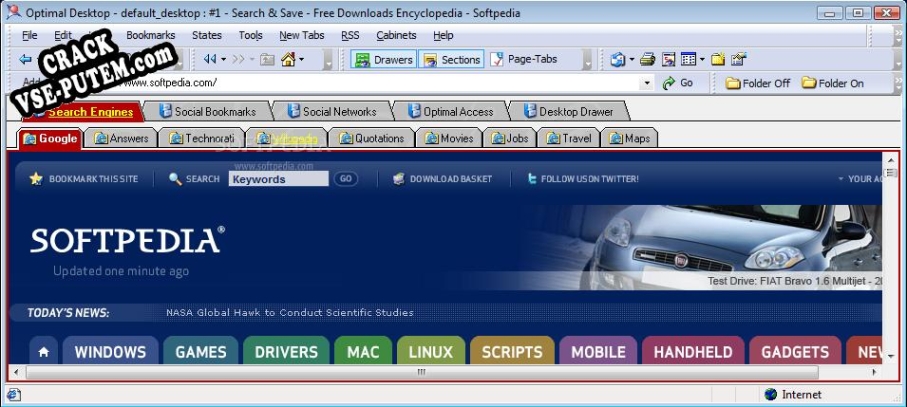Open the NASA Global Hawk news link
Image resolution: width=907 pixels, height=407 pixels.
290,313
